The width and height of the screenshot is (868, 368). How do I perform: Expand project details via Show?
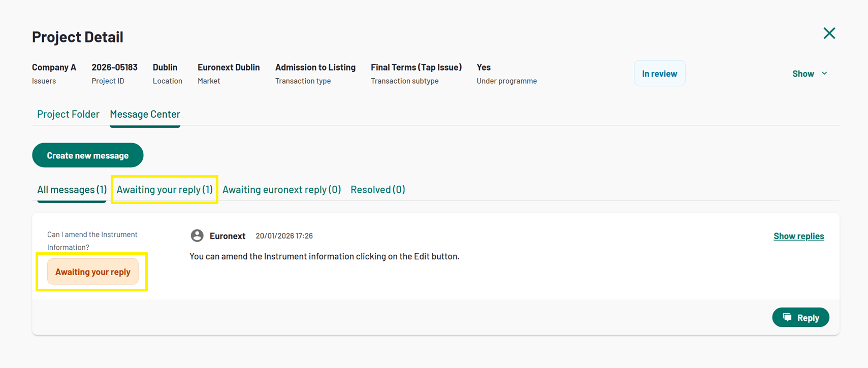point(803,74)
